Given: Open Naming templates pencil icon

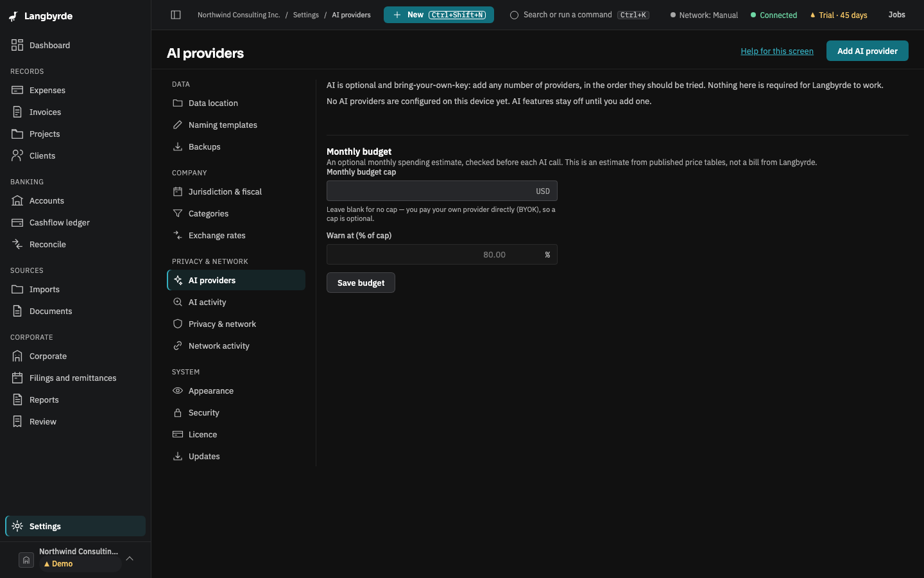Looking at the screenshot, I should pos(178,125).
